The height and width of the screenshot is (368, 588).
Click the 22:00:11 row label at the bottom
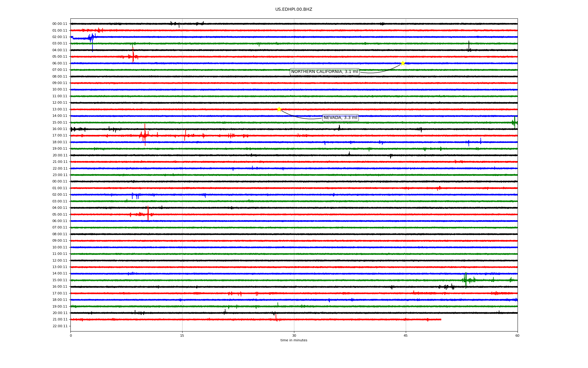(60, 326)
